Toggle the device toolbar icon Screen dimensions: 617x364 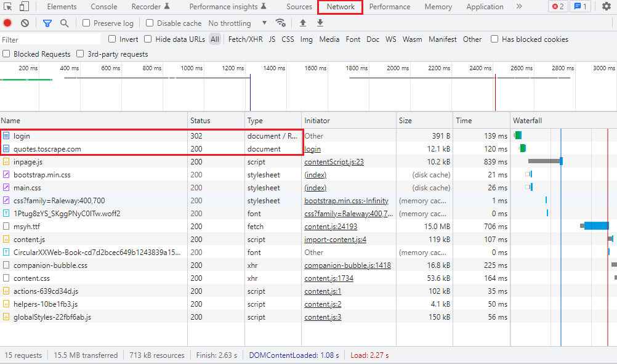[24, 7]
